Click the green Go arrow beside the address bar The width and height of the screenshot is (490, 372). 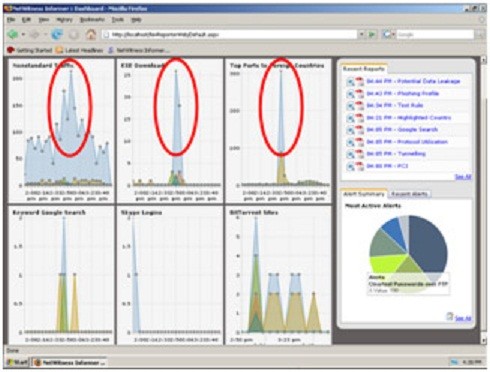click(372, 34)
